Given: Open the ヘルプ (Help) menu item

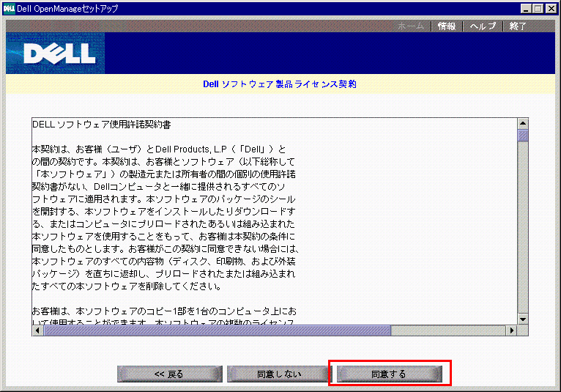Looking at the screenshot, I should click(482, 26).
